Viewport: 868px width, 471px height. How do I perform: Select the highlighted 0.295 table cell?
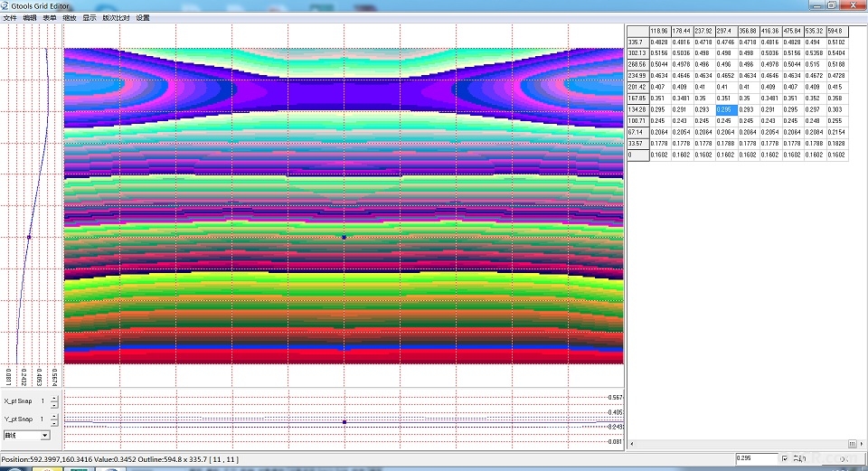coord(727,109)
